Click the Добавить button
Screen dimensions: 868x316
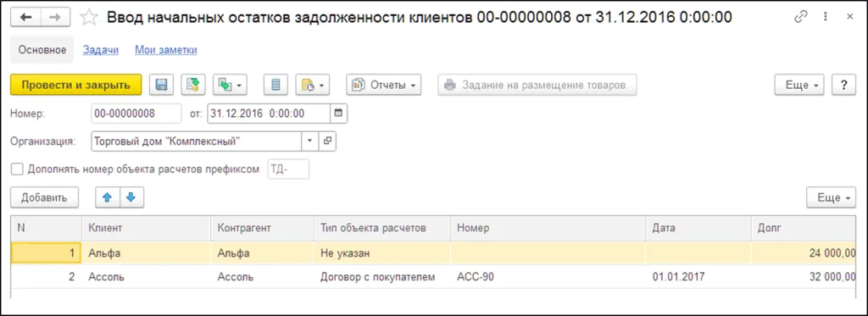point(44,197)
